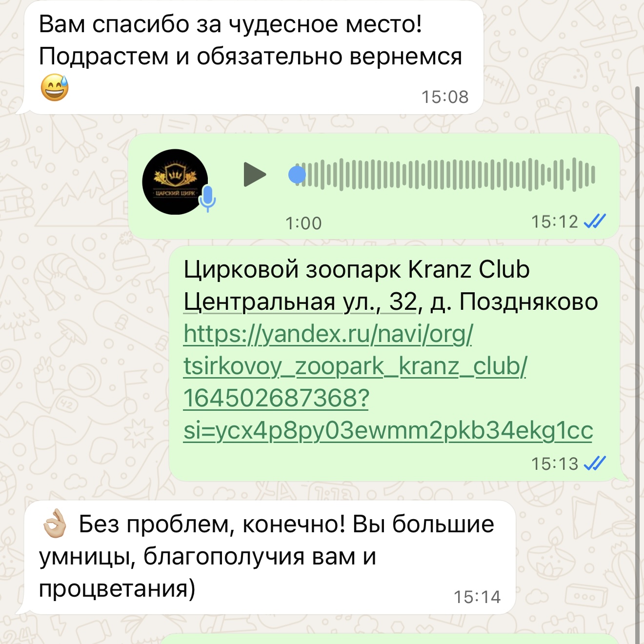Screen dimensions: 644x644
Task: Tap the 15:08 timestamp of first message
Action: pos(445,97)
